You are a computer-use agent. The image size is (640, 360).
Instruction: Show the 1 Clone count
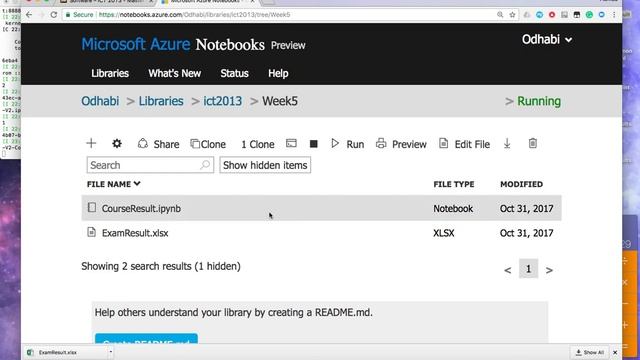pos(258,144)
